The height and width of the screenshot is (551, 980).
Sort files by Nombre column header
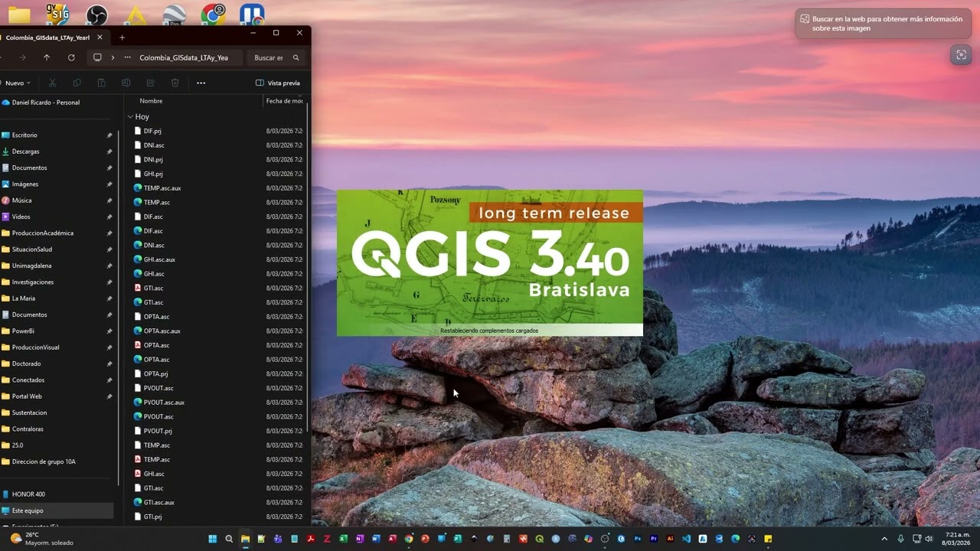[151, 101]
